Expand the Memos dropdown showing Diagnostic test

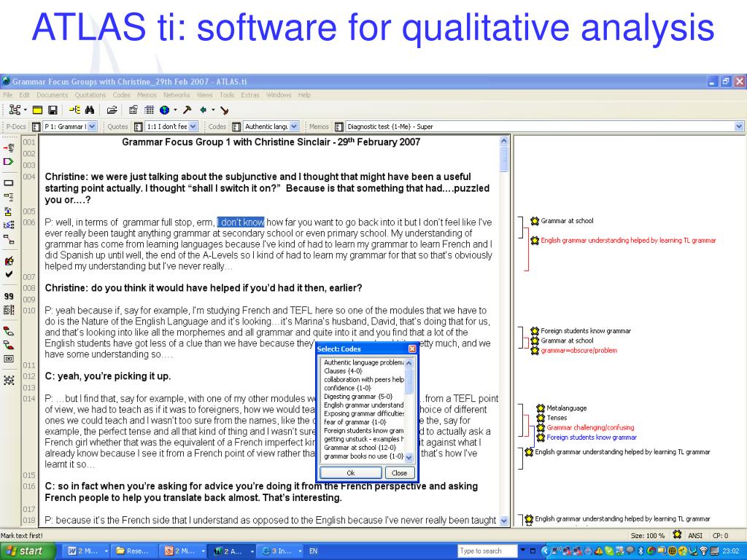pyautogui.click(x=739, y=127)
